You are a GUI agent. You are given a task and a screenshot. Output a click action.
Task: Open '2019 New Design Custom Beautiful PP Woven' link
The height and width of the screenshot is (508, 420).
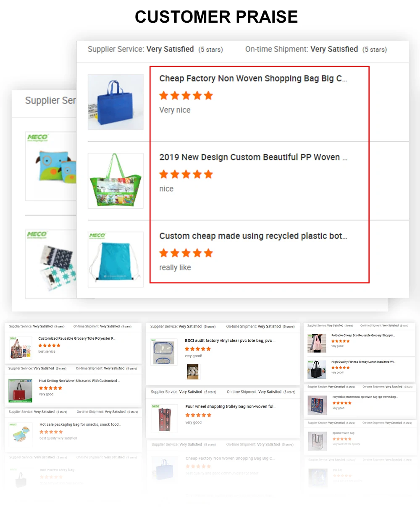253,157
